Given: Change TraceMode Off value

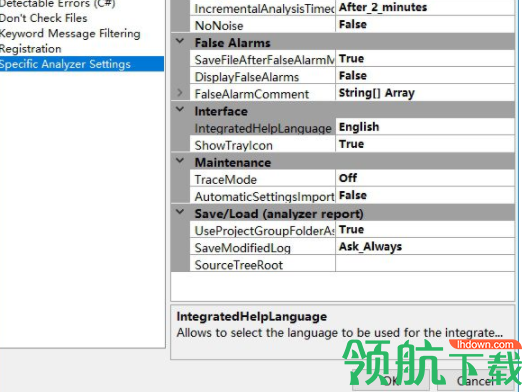Looking at the screenshot, I should pos(425,178).
